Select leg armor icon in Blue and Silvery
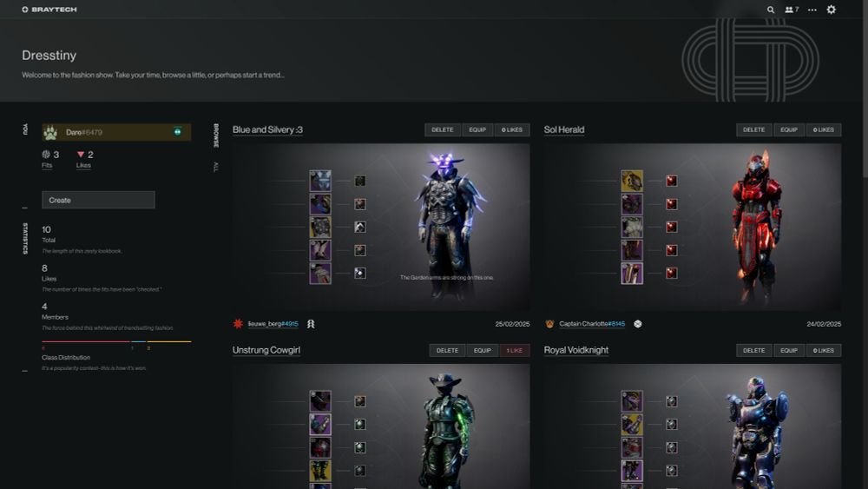Screen dimensions: 868x489 pos(320,250)
